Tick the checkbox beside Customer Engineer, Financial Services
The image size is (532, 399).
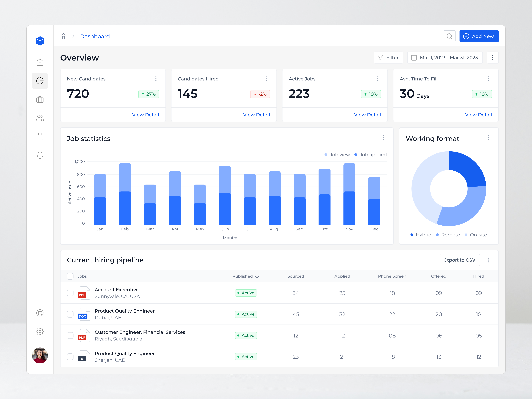(70, 335)
